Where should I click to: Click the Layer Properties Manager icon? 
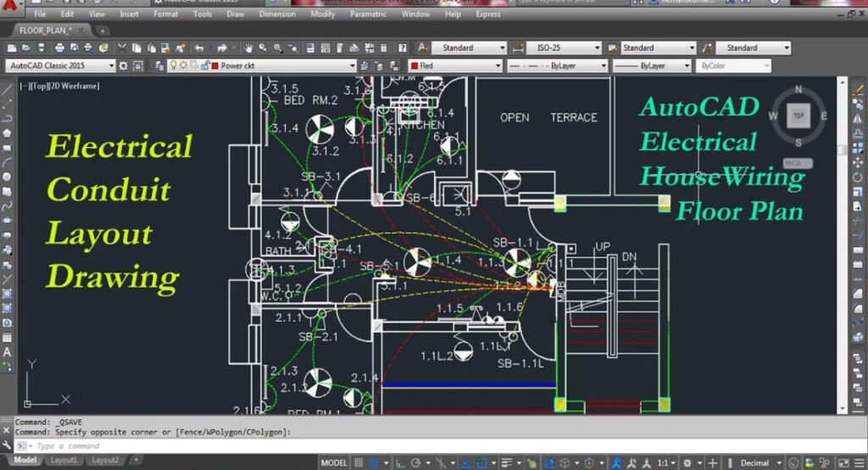[159, 65]
